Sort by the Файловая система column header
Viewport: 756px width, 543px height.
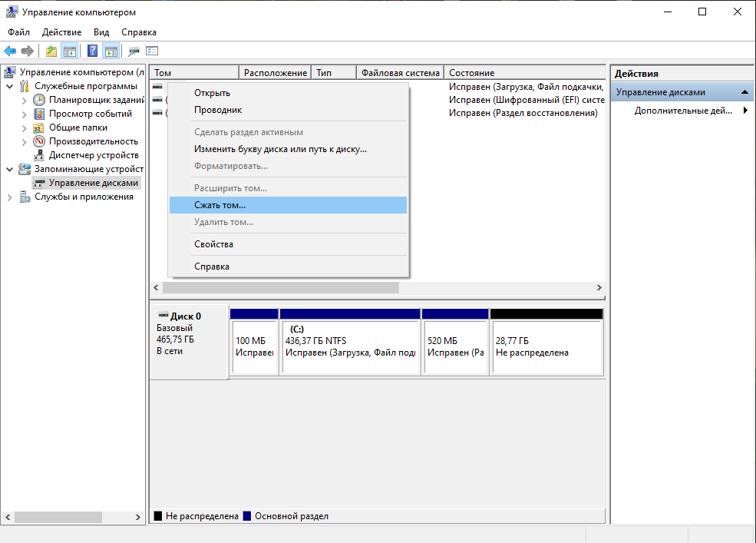pos(400,72)
